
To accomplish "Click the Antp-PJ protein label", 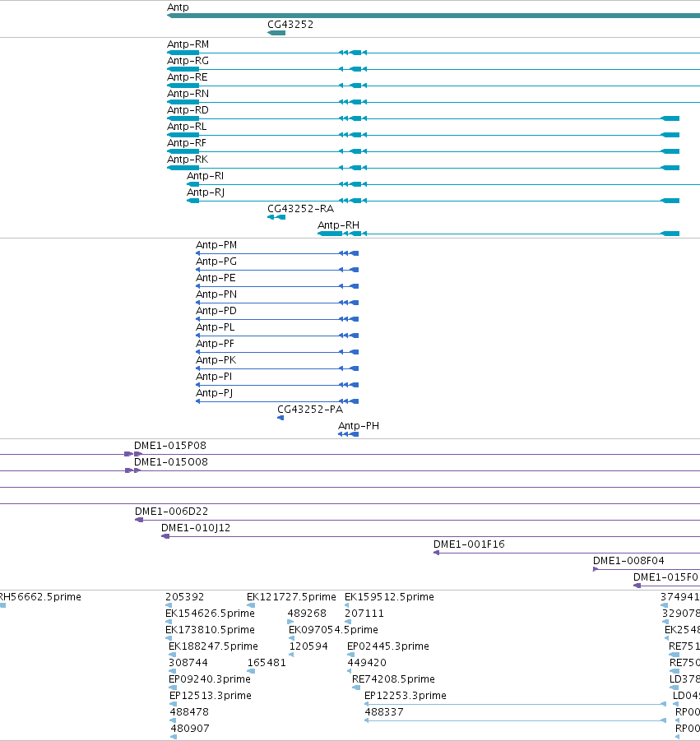I will tap(214, 393).
